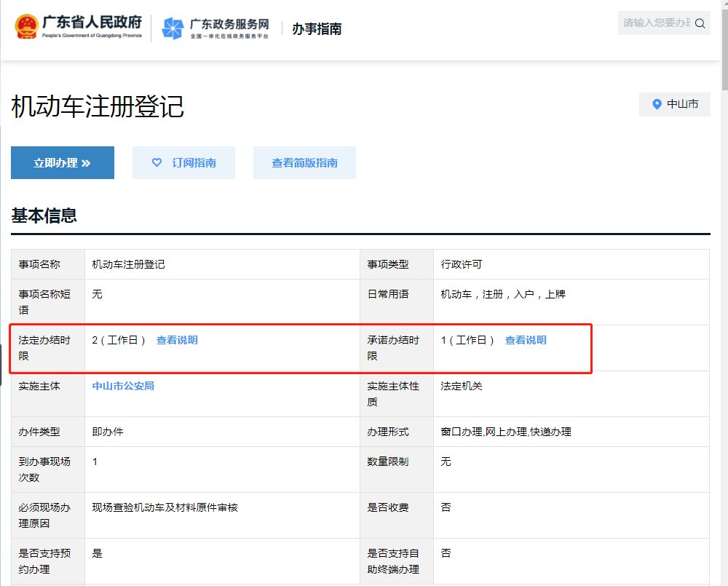Click the blue 广东政务服务网 snowflake logo
This screenshot has height=586, width=728.
coord(173,28)
